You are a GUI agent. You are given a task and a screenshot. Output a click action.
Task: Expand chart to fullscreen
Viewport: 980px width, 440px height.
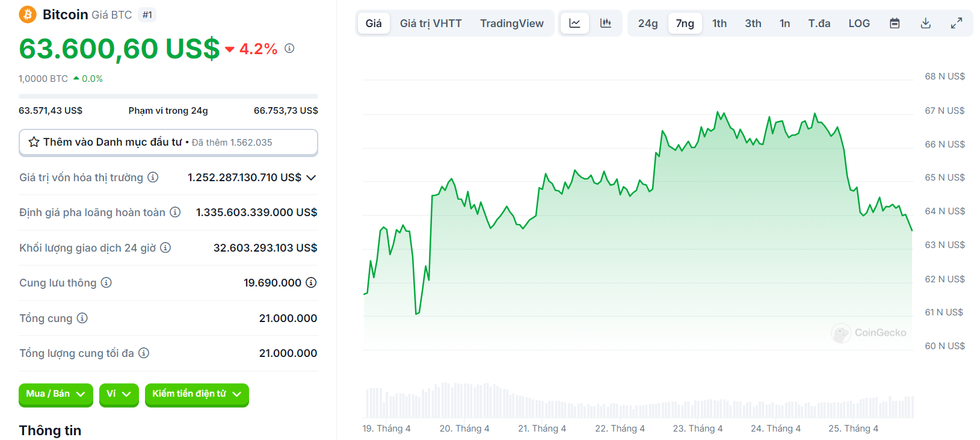pyautogui.click(x=957, y=23)
